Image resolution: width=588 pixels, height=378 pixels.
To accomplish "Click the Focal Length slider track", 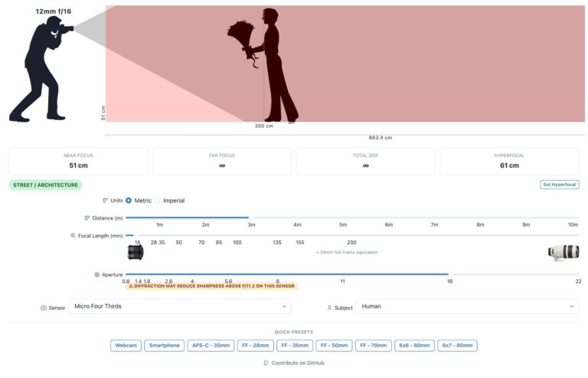I will 352,235.
